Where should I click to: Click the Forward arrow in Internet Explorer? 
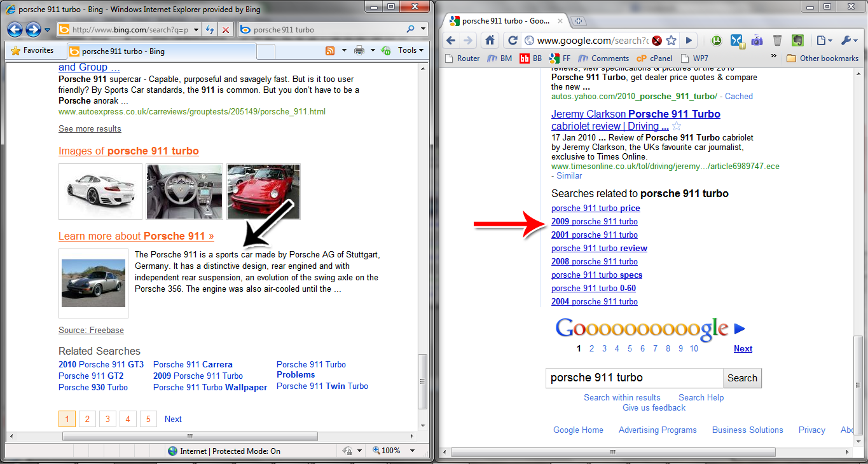(x=33, y=29)
